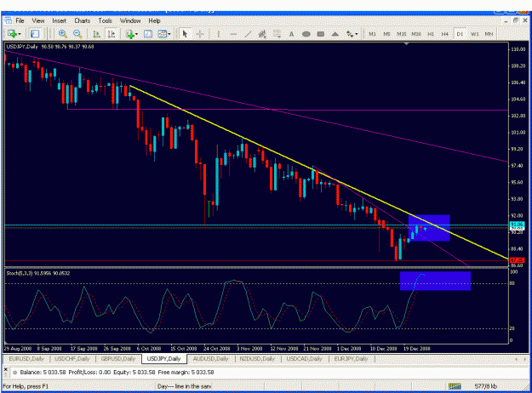The width and height of the screenshot is (532, 393).
Task: Select the rectangle drawing tool
Action: [321, 34]
